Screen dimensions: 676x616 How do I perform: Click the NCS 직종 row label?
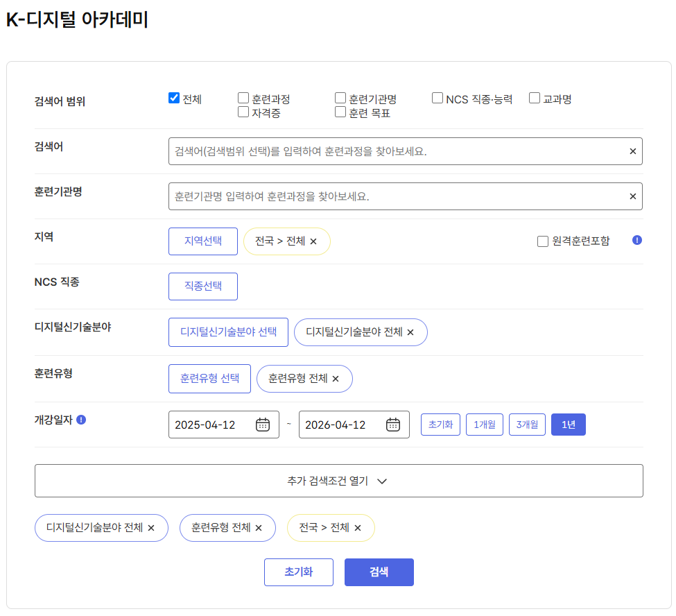point(57,282)
